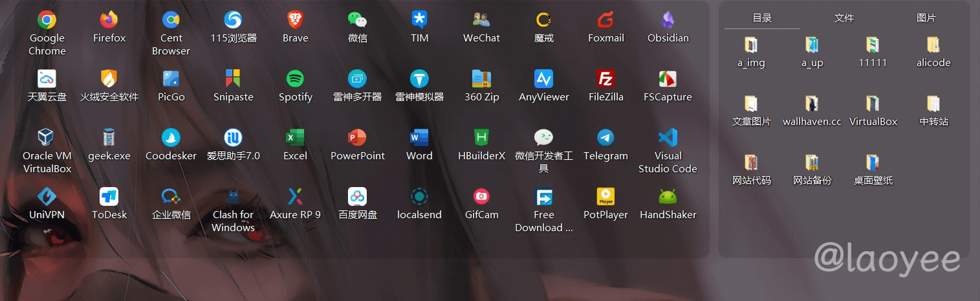Open the 雷神模拟器 icon
Screen dimensions: 980x301
(x=419, y=79)
